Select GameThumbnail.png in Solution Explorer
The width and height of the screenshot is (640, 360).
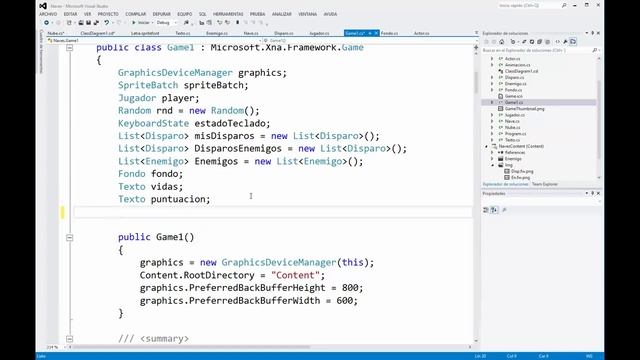524,109
